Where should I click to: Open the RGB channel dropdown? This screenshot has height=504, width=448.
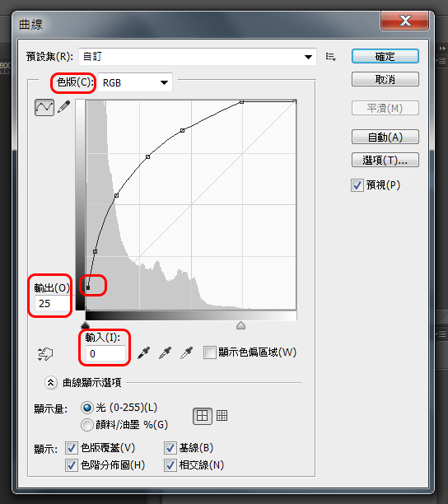(x=135, y=82)
